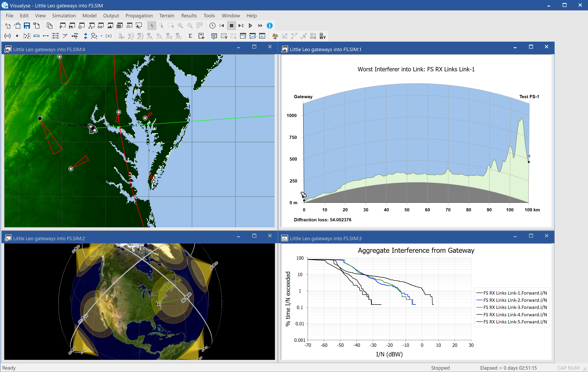588x372 pixels.
Task: Click the Close file icon
Action: coord(37,26)
